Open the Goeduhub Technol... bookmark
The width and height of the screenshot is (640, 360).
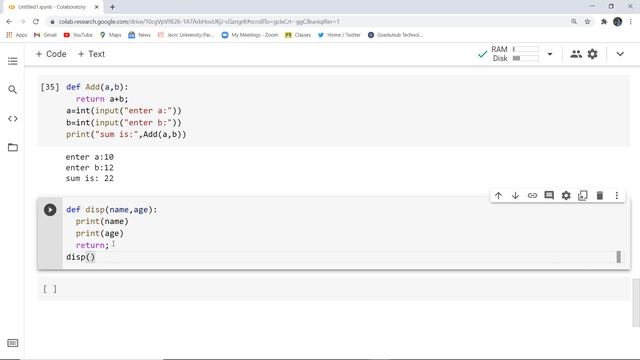pos(395,35)
